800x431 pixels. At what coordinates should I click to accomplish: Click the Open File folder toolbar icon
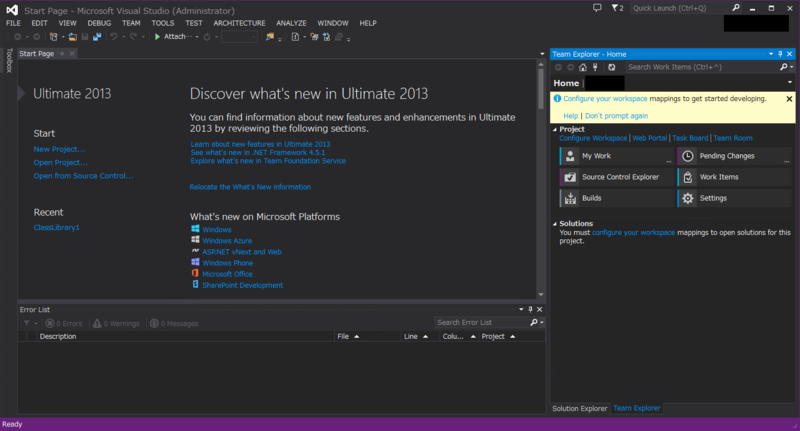tap(73, 37)
